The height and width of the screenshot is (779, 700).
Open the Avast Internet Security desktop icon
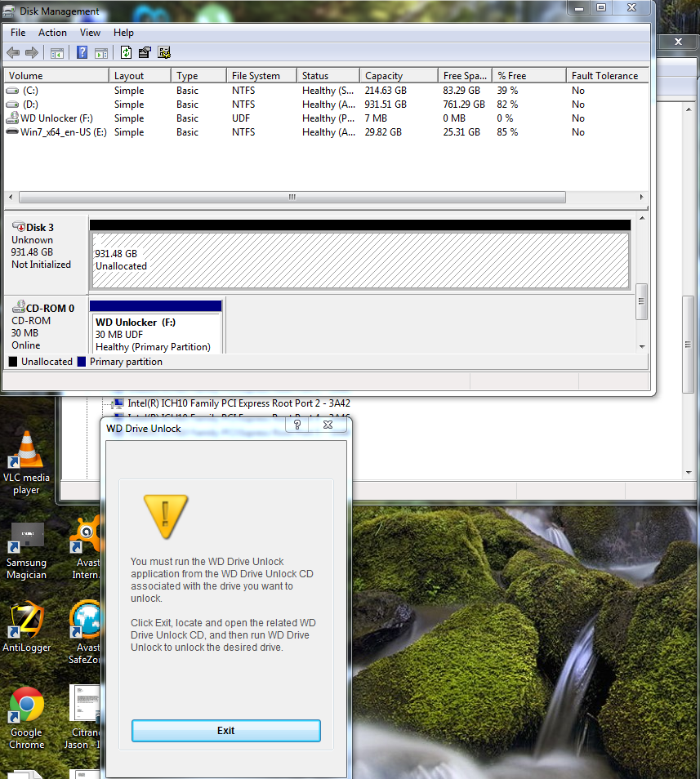[86, 548]
